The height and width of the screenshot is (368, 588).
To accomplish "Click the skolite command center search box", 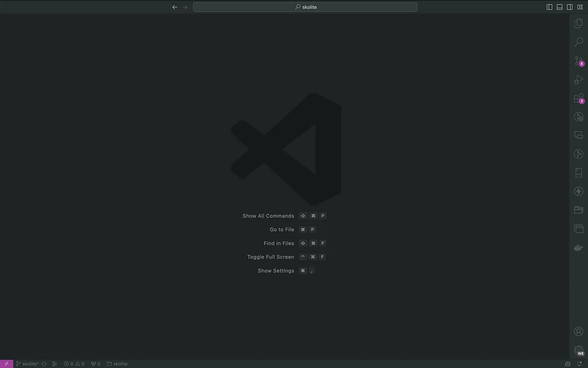I will (x=305, y=7).
